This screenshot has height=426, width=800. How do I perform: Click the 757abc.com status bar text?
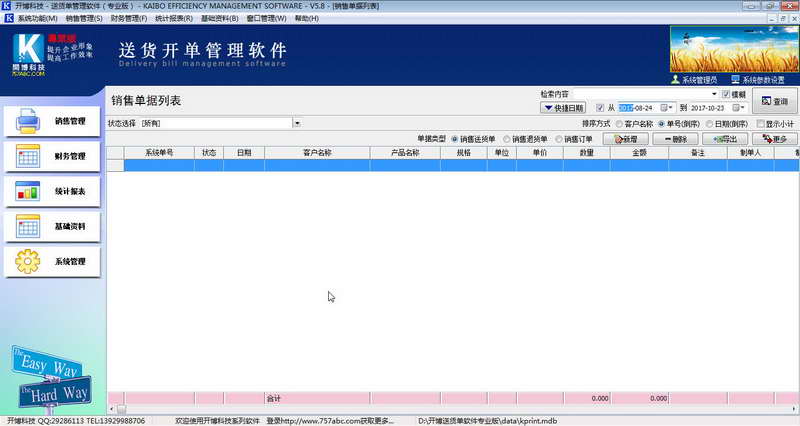point(330,421)
